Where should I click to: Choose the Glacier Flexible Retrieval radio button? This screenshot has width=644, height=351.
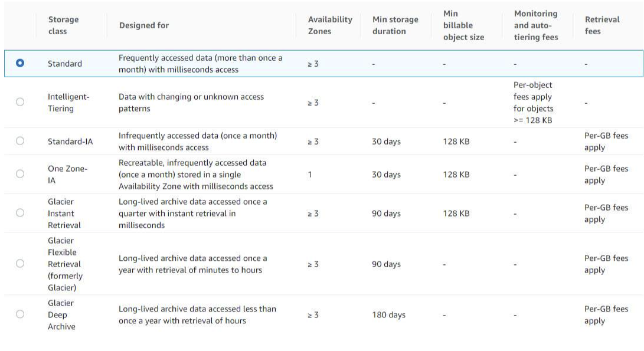click(20, 264)
